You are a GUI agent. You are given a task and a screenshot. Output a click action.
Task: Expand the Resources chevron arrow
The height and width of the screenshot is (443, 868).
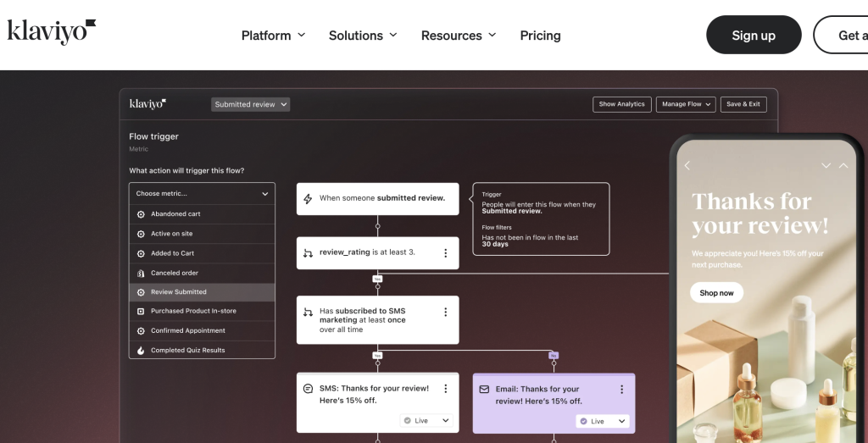(x=492, y=35)
